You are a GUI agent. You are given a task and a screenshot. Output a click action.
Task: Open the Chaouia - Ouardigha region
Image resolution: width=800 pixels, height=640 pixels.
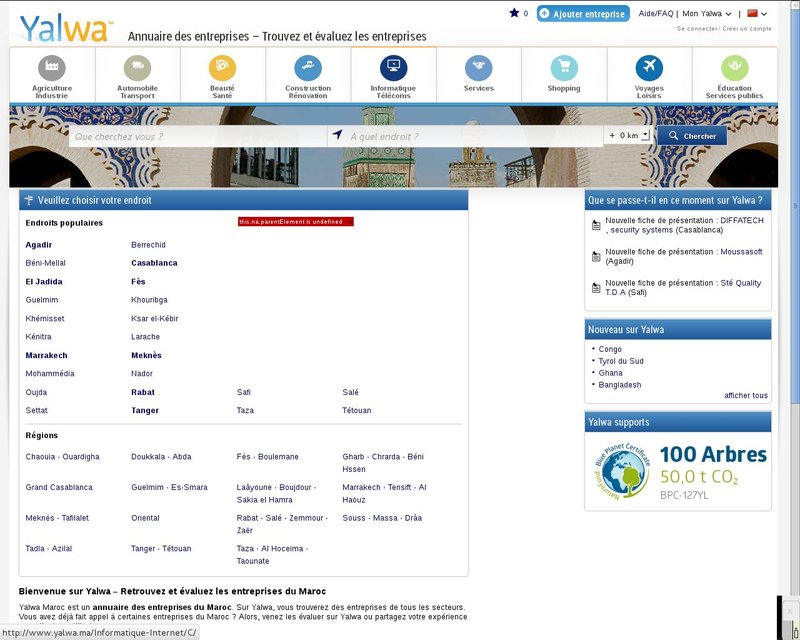click(62, 457)
